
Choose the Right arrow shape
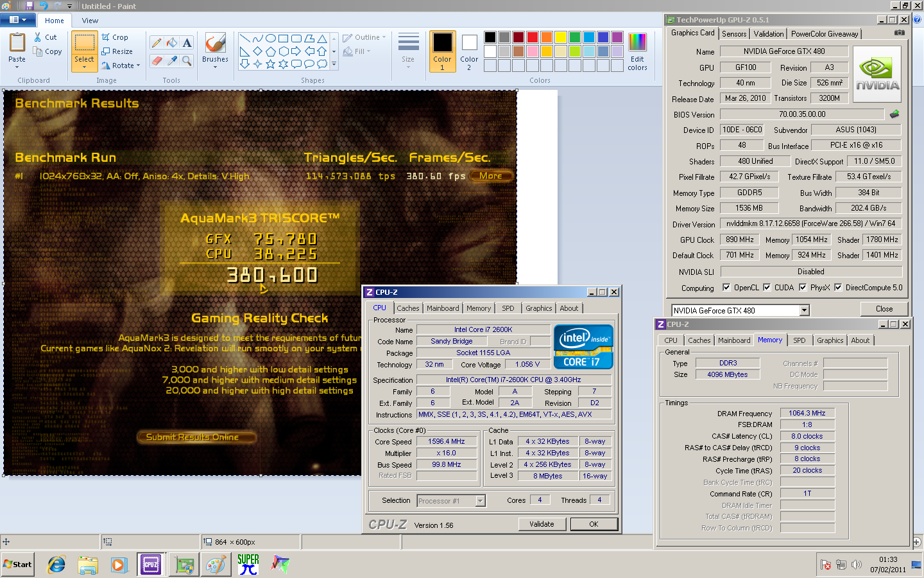296,51
